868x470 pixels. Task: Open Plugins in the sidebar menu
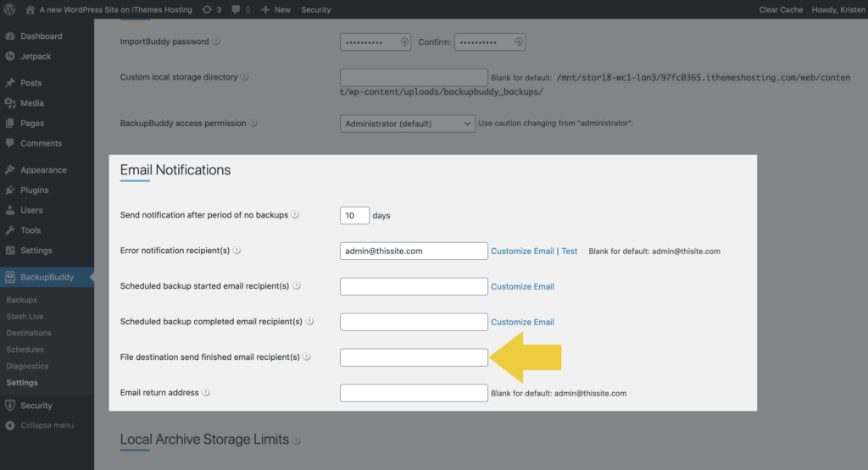point(34,190)
